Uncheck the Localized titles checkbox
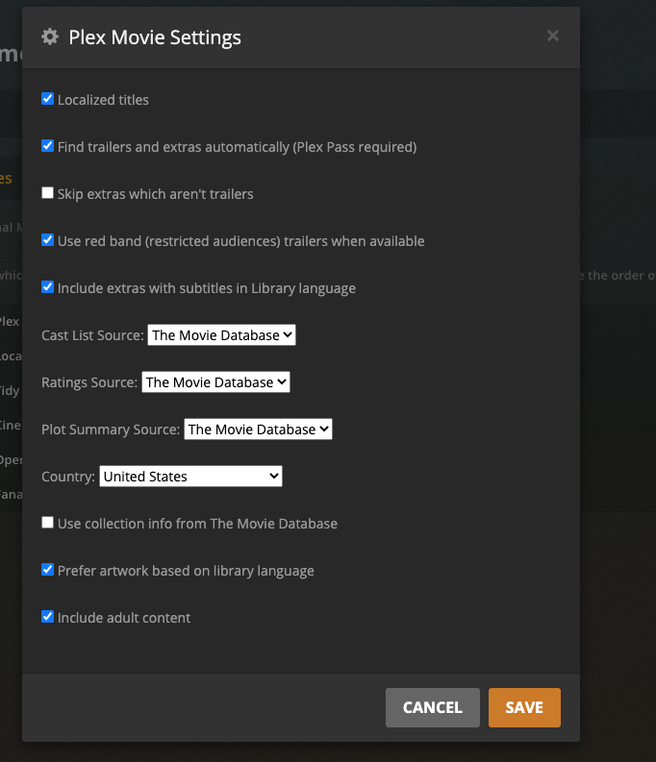The height and width of the screenshot is (762, 656). point(48,99)
